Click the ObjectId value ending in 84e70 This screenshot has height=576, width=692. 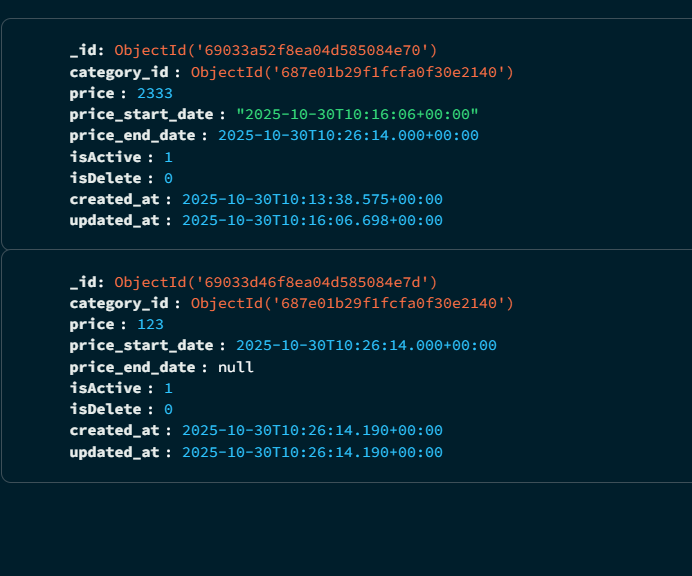[275, 50]
